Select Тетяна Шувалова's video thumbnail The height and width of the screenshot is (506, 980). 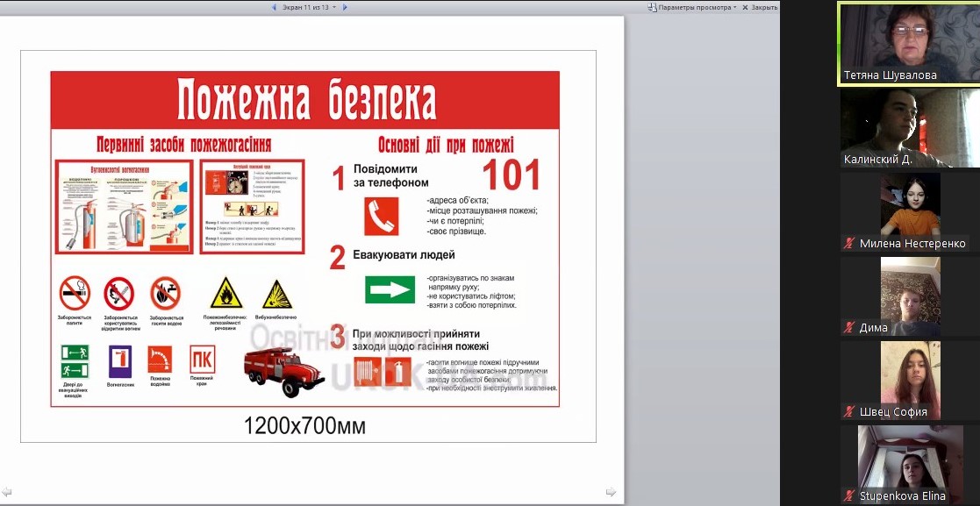coord(909,42)
